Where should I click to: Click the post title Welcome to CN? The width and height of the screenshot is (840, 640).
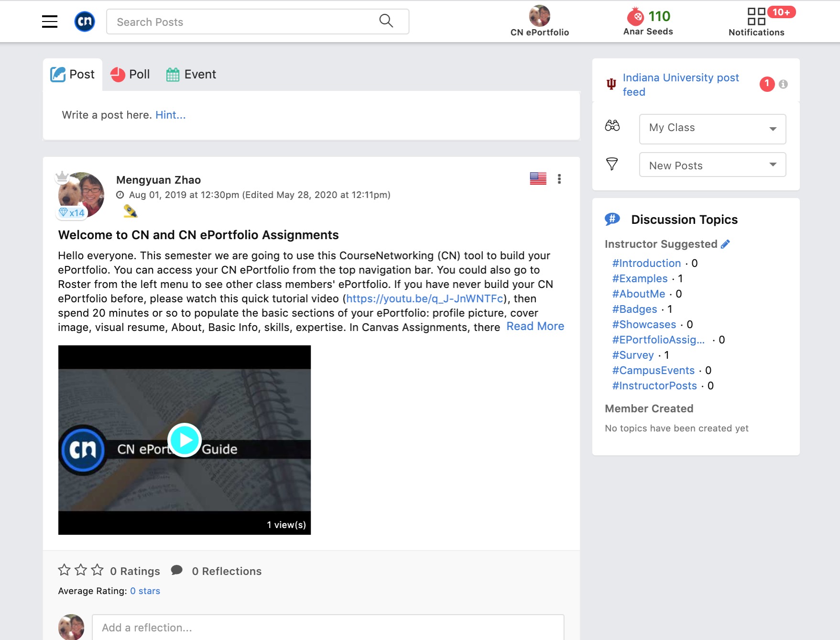[x=198, y=235]
